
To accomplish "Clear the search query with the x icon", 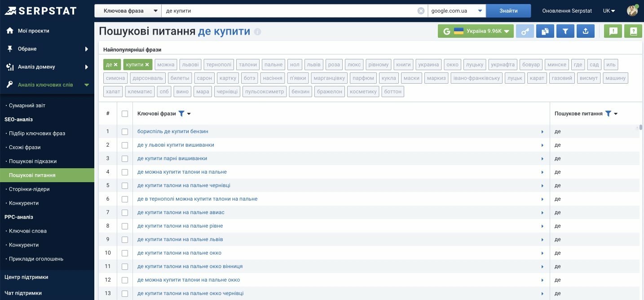I will coord(420,10).
